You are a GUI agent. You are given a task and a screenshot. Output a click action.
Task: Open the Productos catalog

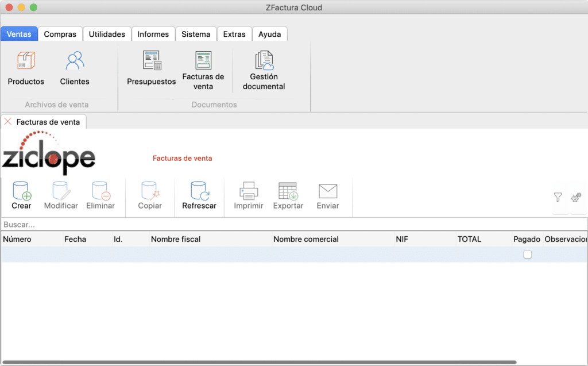pos(25,67)
